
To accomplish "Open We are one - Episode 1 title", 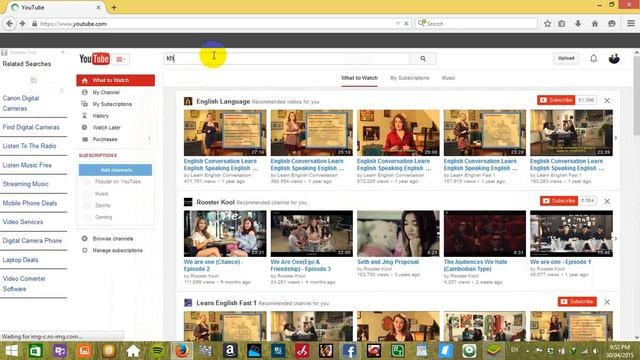I will [x=560, y=262].
